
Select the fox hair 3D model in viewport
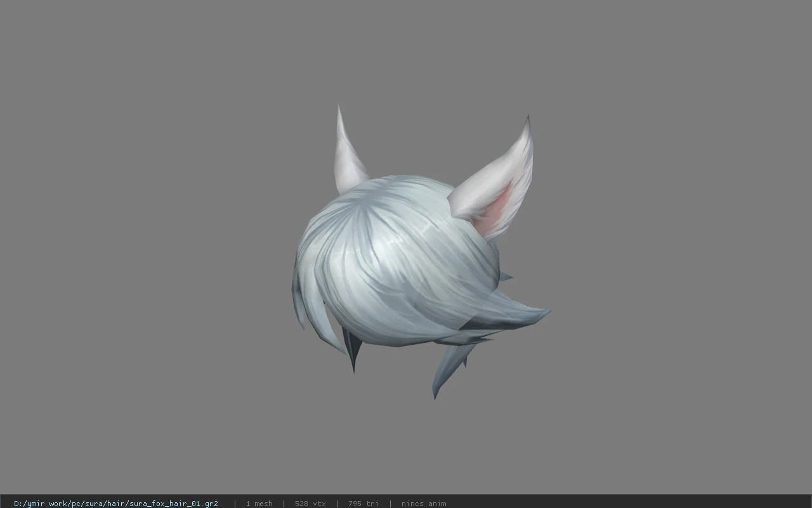point(421,252)
